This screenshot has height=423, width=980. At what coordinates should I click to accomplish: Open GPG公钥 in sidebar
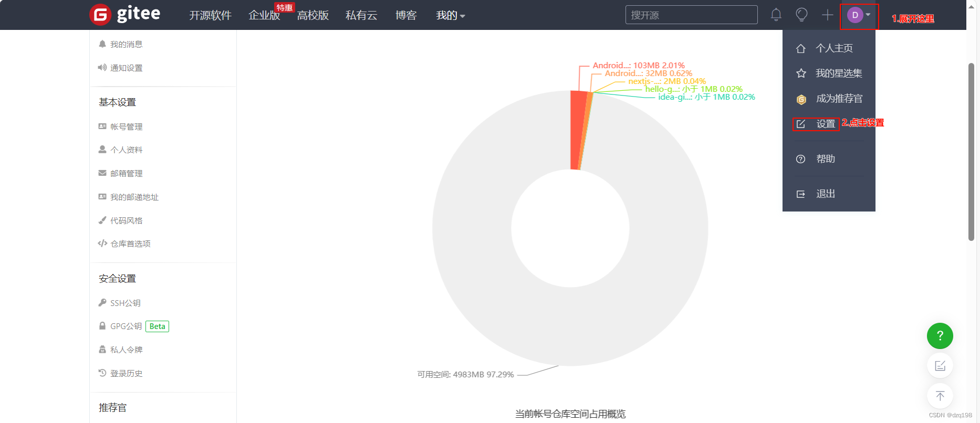click(x=126, y=326)
